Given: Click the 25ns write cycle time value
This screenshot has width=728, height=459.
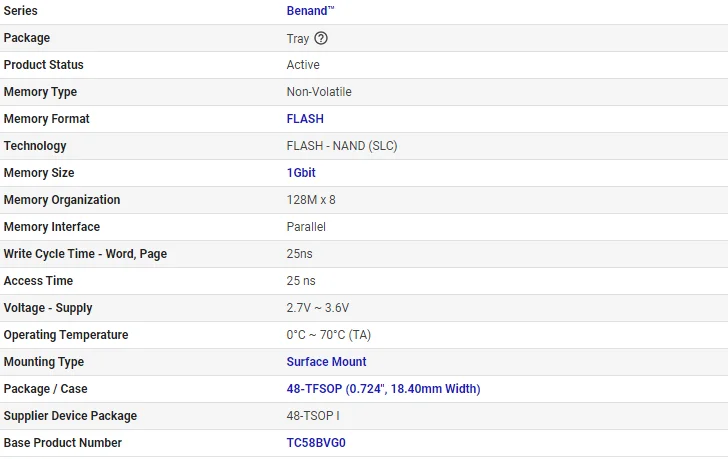Looking at the screenshot, I should pos(300,254).
